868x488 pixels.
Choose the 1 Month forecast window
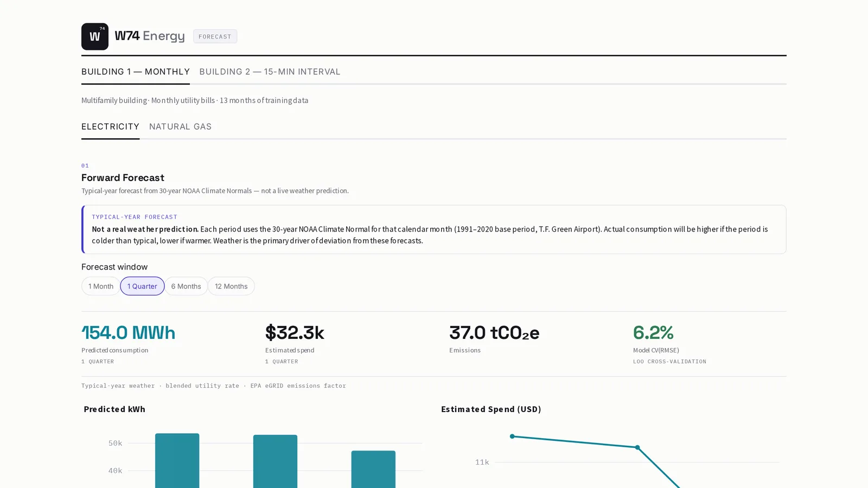coord(101,286)
